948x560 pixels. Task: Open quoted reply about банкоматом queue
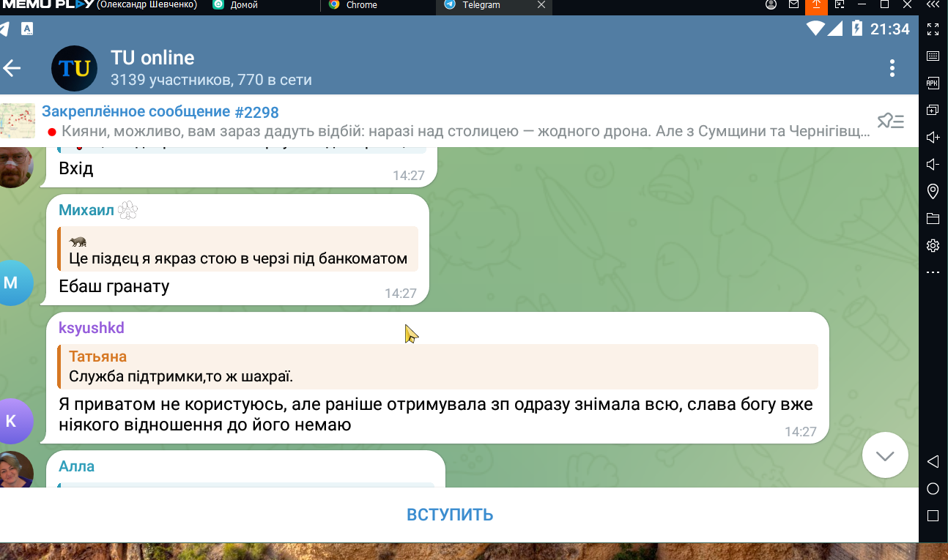pos(237,249)
